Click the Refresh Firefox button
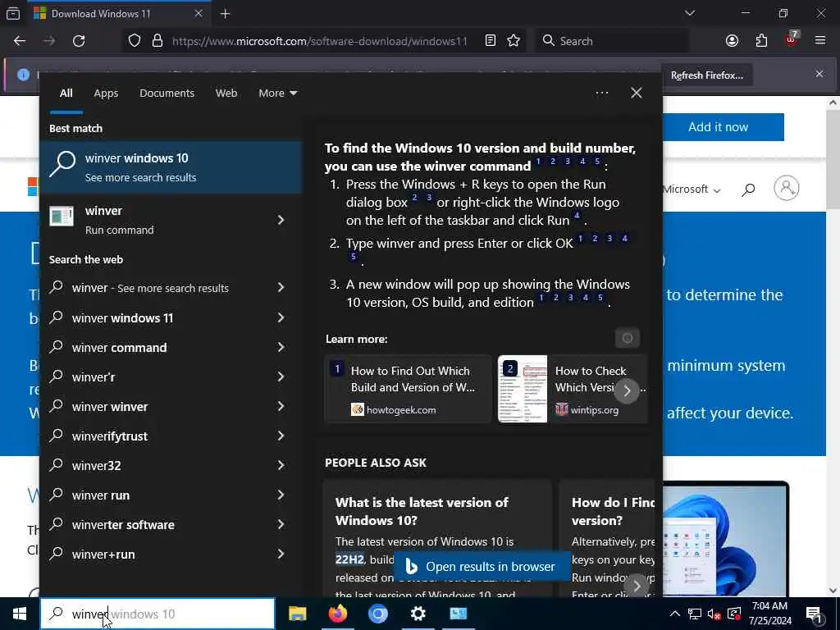840x630 pixels. [706, 75]
